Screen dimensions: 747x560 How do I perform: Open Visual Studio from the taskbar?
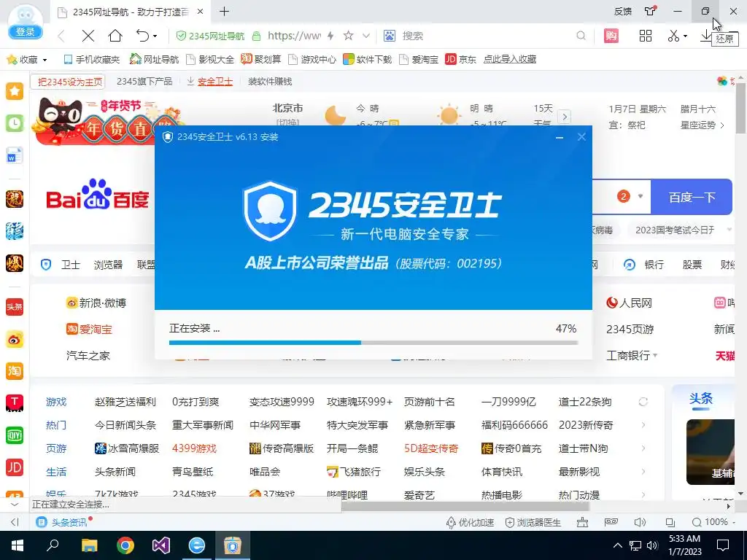coord(161,545)
